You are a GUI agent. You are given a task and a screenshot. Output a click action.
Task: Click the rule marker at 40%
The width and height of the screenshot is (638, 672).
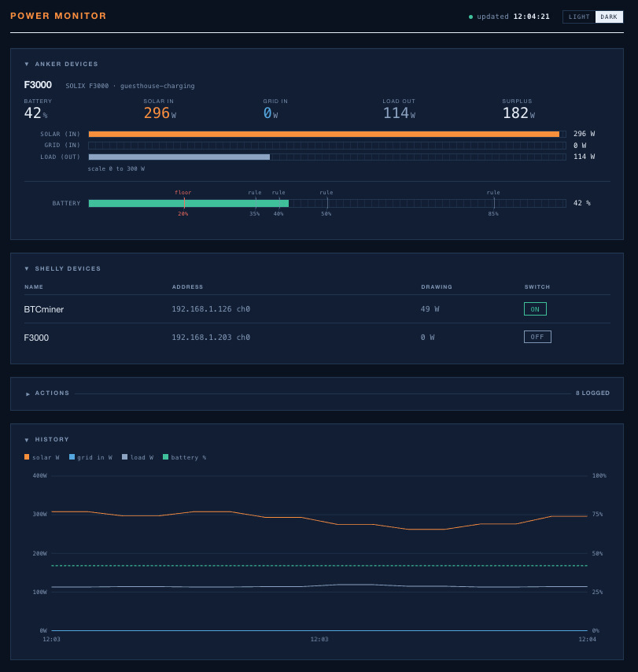point(280,203)
